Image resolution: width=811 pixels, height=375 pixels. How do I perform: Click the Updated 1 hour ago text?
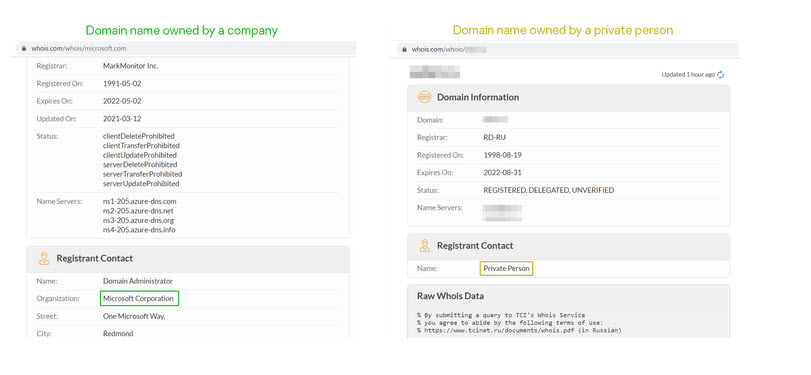(x=688, y=74)
